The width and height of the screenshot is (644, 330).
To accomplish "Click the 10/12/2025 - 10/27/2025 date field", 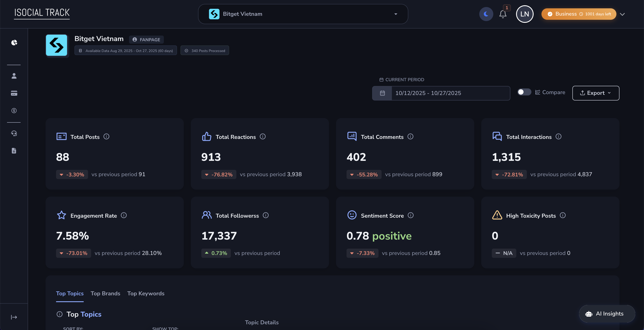I will tap(450, 93).
